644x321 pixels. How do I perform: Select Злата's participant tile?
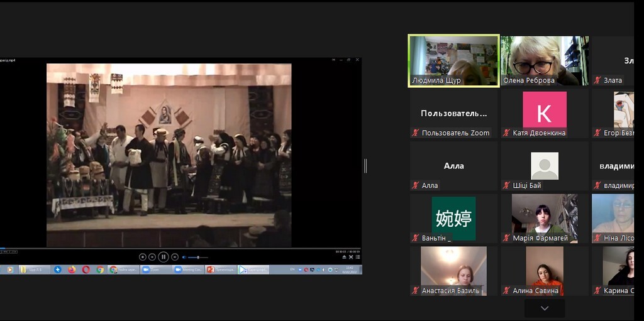coord(613,61)
